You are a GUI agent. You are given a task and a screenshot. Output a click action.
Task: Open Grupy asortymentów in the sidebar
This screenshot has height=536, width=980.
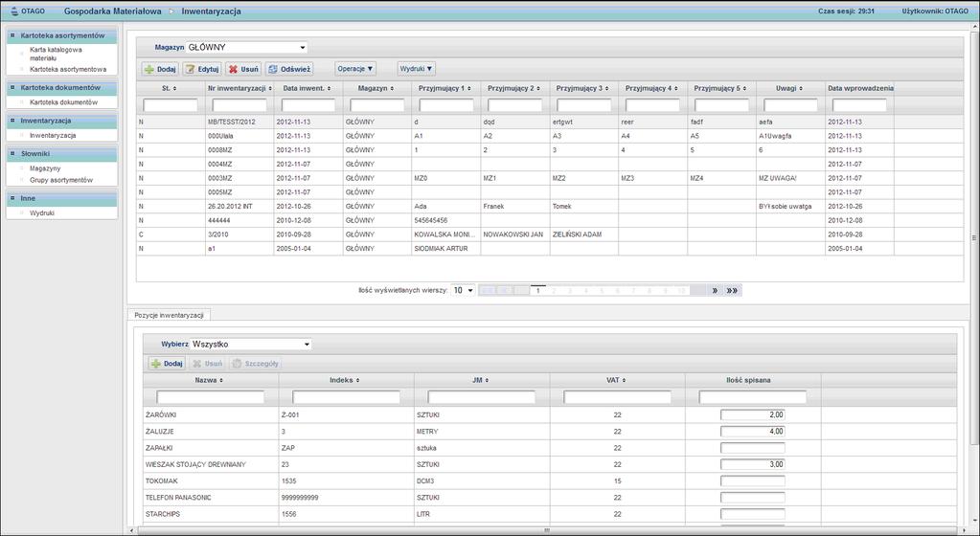pos(61,180)
